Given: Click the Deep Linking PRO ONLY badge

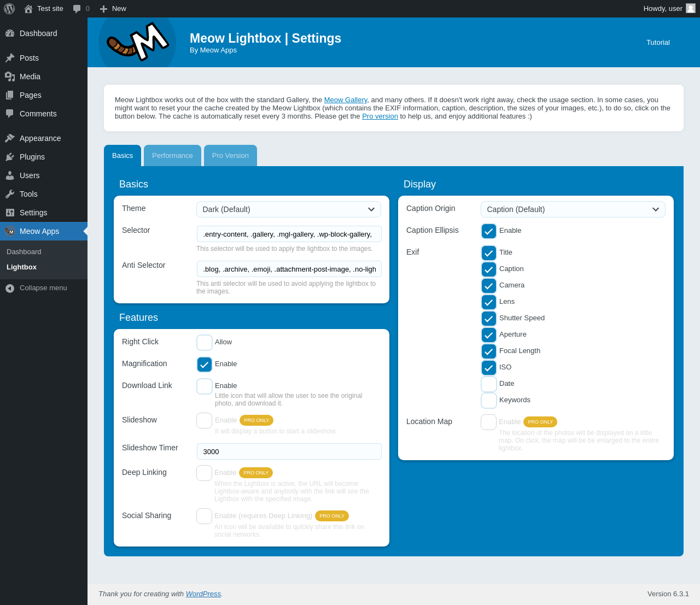Looking at the screenshot, I should pos(256,473).
